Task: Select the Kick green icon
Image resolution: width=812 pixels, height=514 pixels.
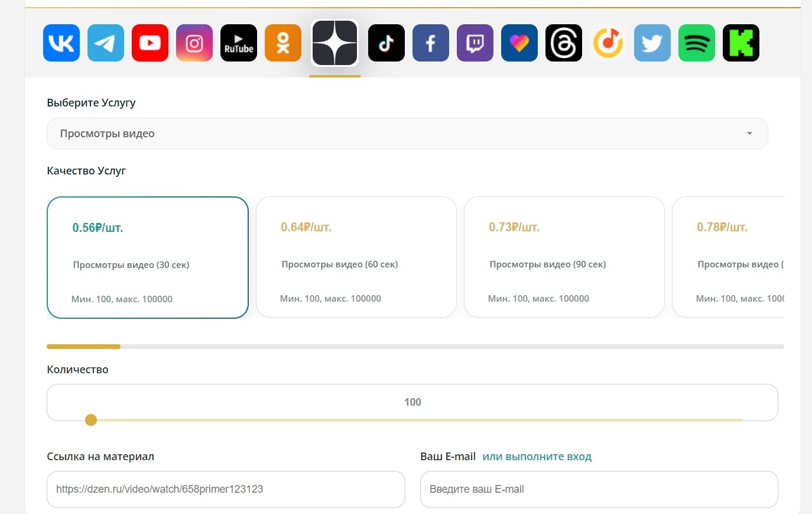Action: click(x=741, y=43)
